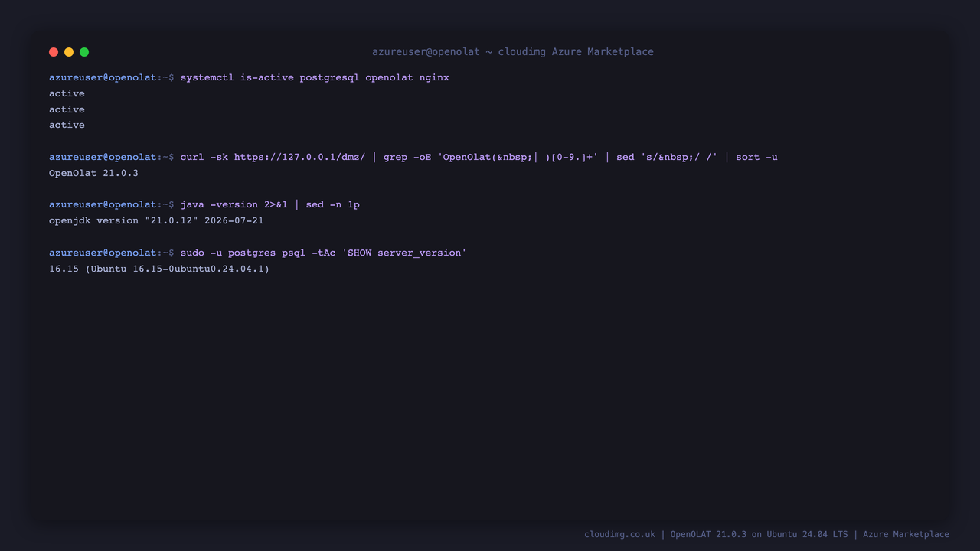Click the 'OpenOlat 21.0.3' output line
The height and width of the screenshot is (551, 980).
tap(93, 173)
